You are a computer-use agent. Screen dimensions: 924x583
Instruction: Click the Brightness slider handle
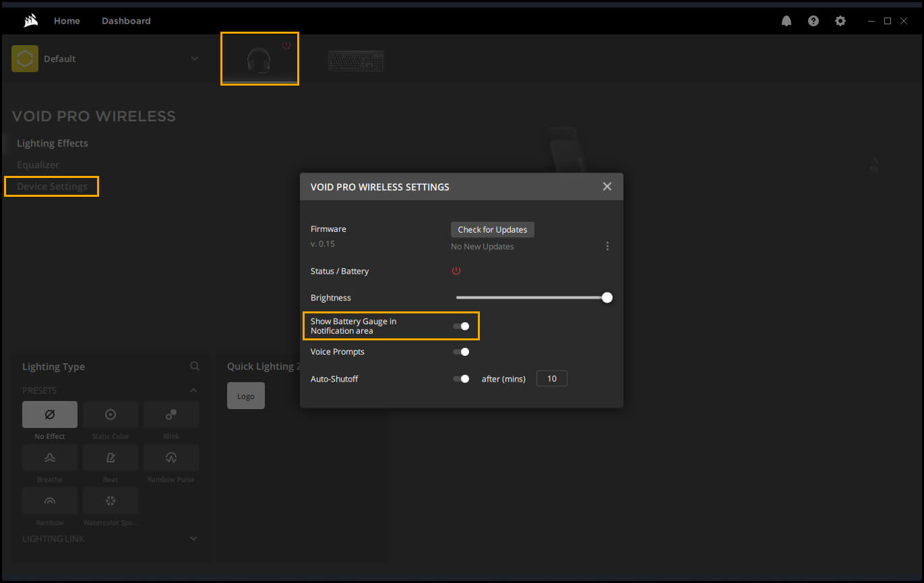coord(607,297)
